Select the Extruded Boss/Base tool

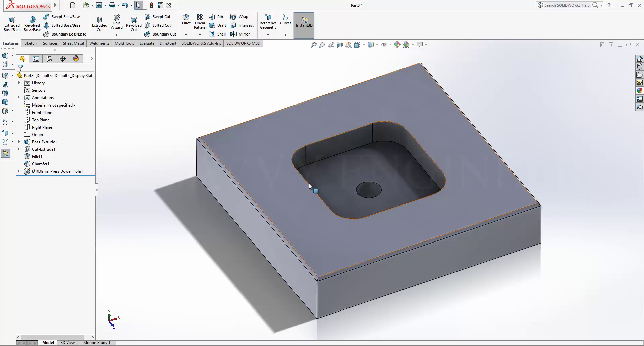12,24
